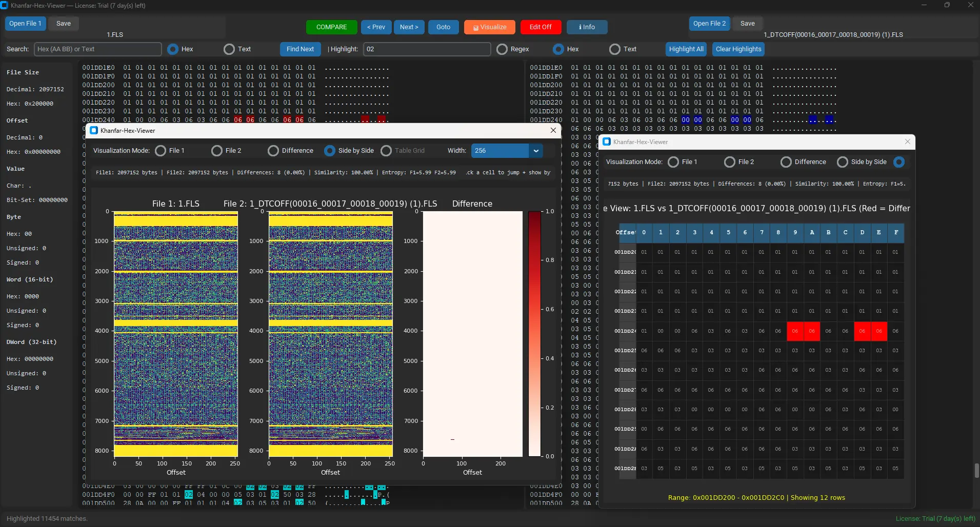
Task: Switch visualization mode to Table Grid
Action: point(386,151)
